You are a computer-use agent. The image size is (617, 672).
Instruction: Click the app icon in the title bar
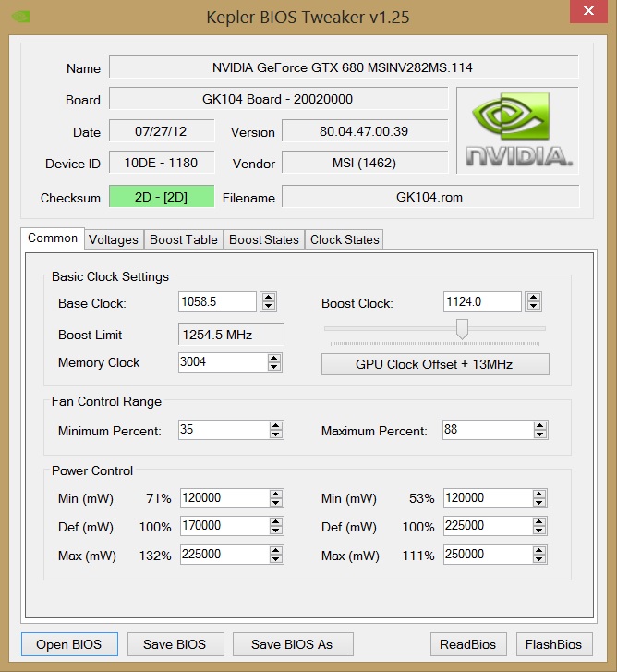[18, 15]
